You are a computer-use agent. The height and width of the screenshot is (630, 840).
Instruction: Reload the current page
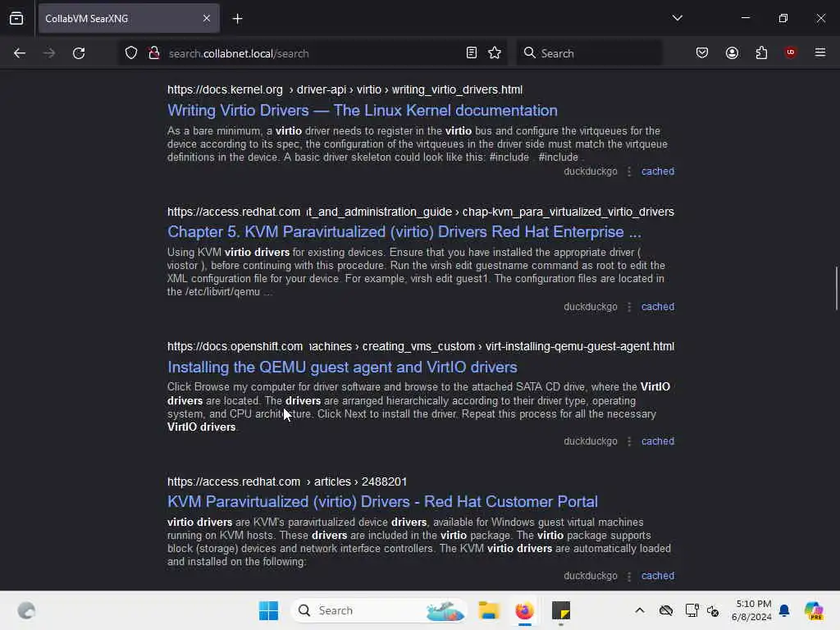click(79, 53)
